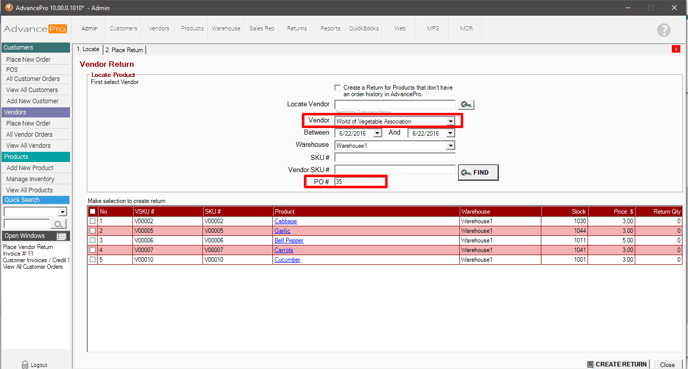Open the Admin menu
Viewport: 688px width, 369px height.
[x=90, y=29]
